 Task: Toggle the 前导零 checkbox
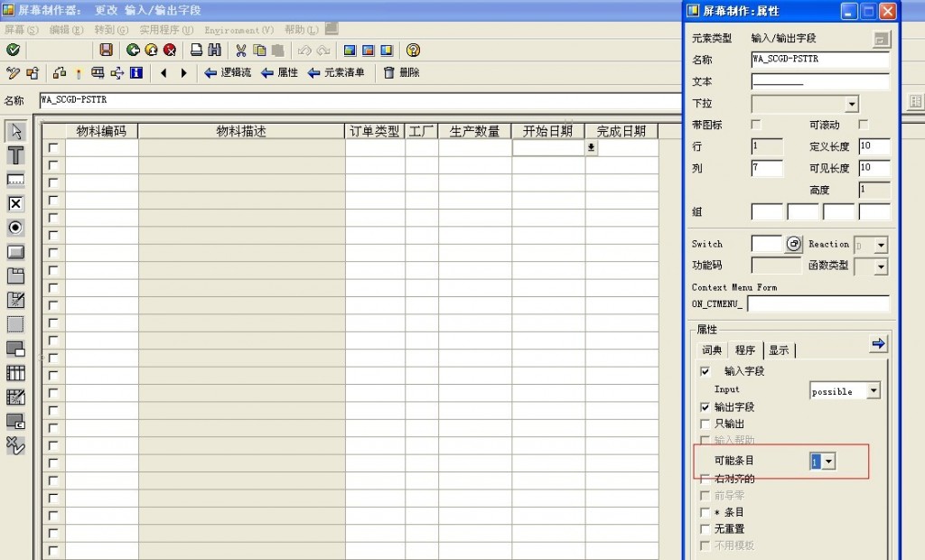tap(705, 496)
